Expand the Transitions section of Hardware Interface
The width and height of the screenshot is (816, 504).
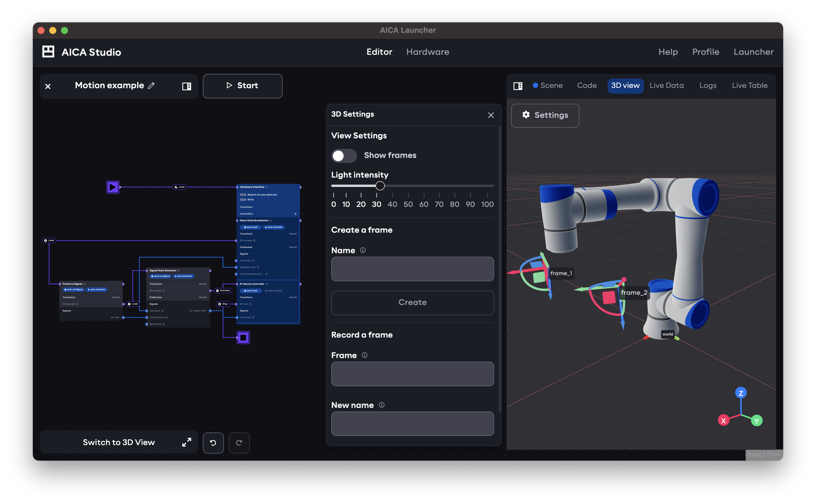pyautogui.click(x=246, y=207)
